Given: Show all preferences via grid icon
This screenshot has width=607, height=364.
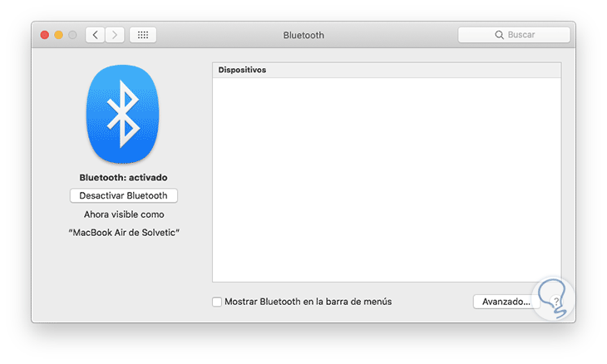Looking at the screenshot, I should click(143, 35).
